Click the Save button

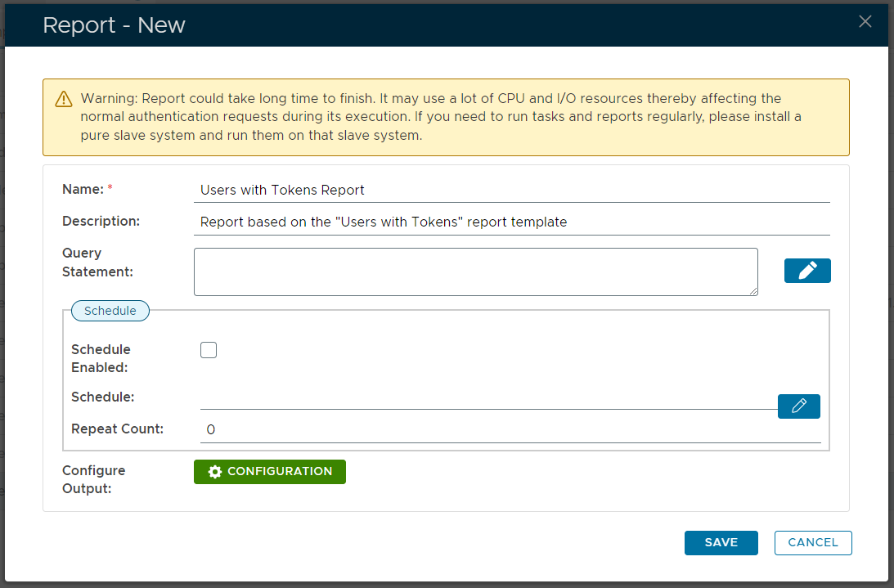(x=721, y=542)
